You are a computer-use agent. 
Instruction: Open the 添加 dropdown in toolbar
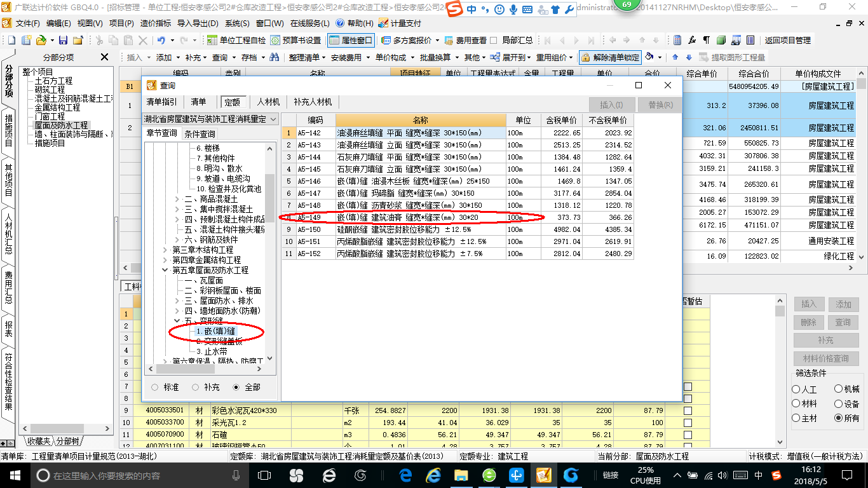coord(167,57)
